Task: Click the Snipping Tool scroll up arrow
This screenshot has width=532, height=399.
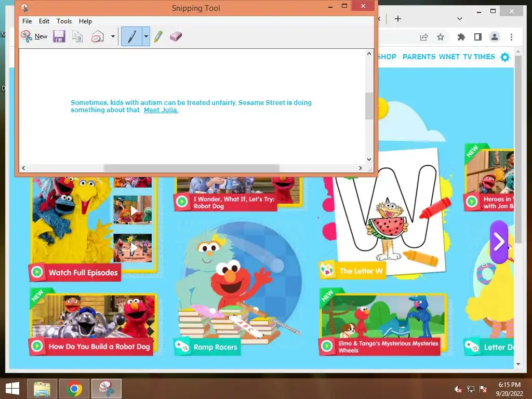Action: point(369,54)
